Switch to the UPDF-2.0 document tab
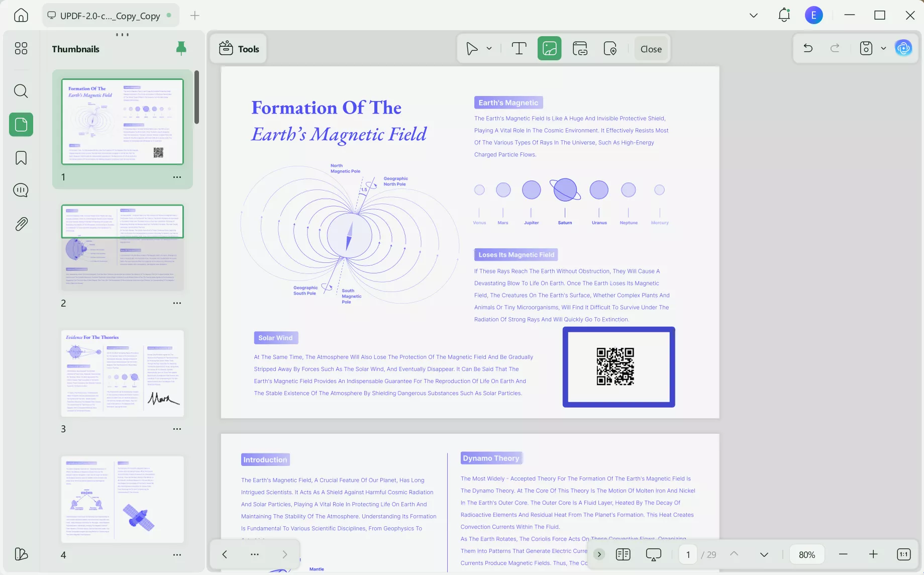 click(110, 16)
